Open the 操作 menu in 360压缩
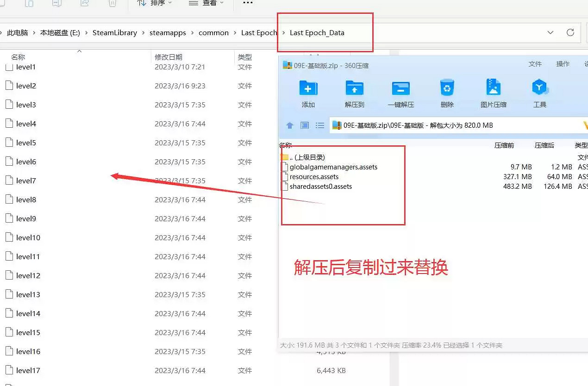 562,64
